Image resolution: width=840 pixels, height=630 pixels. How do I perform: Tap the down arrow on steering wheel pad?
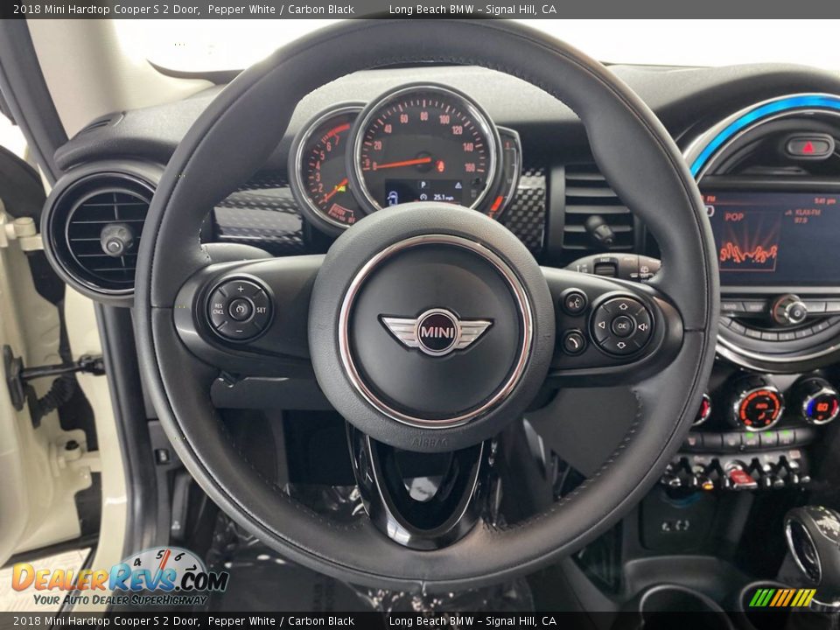pos(621,345)
